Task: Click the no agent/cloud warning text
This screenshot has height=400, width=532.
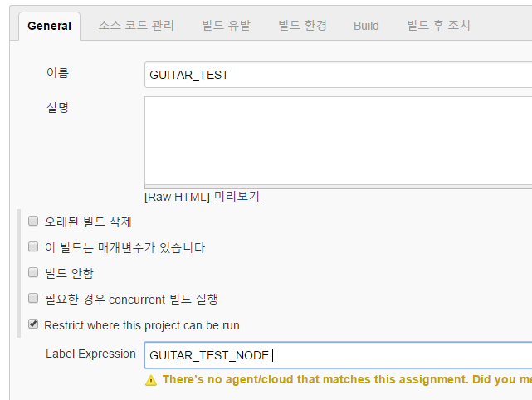Action: [x=347, y=379]
